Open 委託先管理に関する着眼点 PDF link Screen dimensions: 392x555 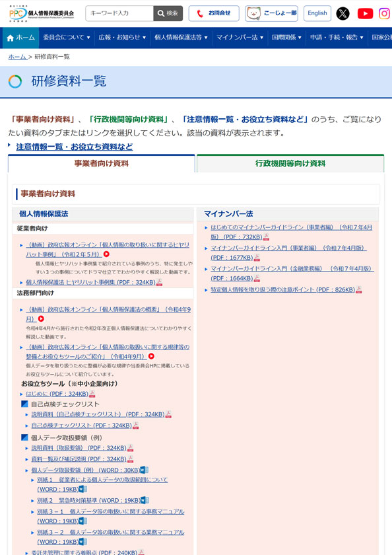pos(84,552)
